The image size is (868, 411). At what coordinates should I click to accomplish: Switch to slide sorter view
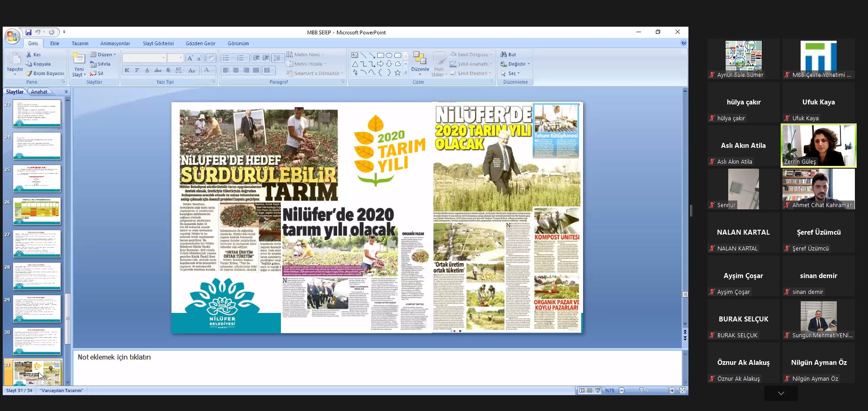590,390
